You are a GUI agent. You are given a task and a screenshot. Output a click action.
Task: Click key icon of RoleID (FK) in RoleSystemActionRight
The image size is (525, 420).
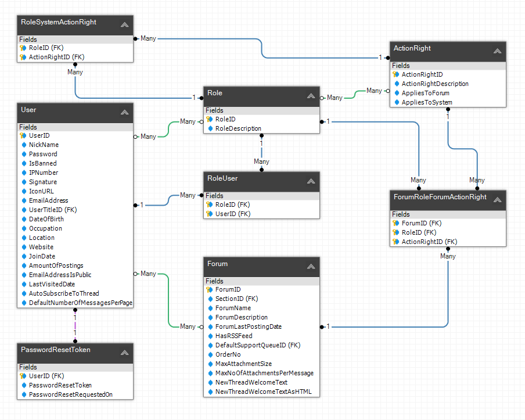23,48
